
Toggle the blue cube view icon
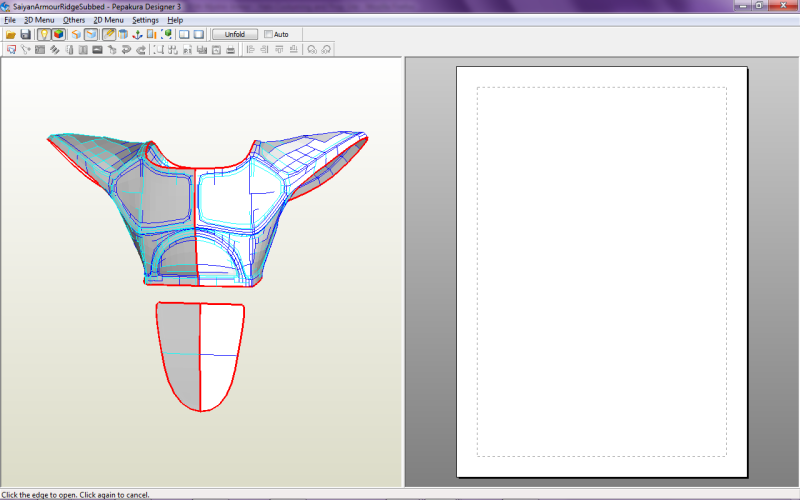91,35
